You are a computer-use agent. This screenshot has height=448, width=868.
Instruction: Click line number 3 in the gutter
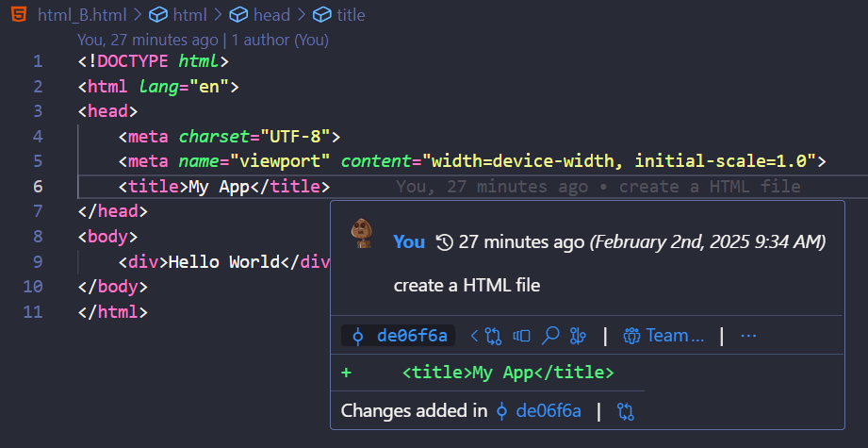37,111
